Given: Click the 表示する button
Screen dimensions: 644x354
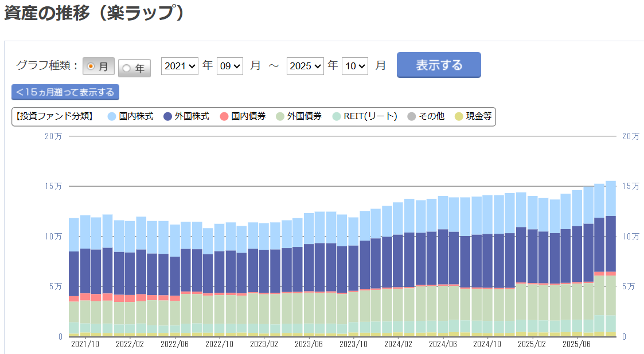Looking at the screenshot, I should (x=439, y=65).
